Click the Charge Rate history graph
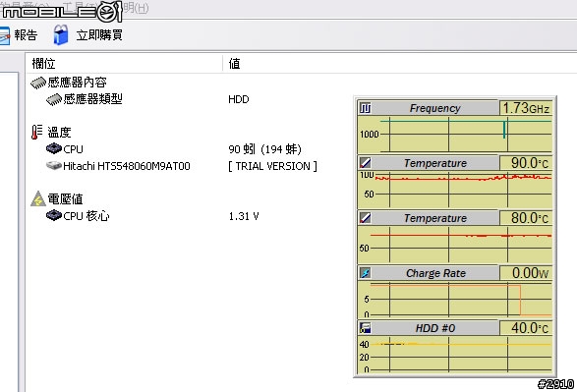Viewport: 577px width, 392px height. 455,300
